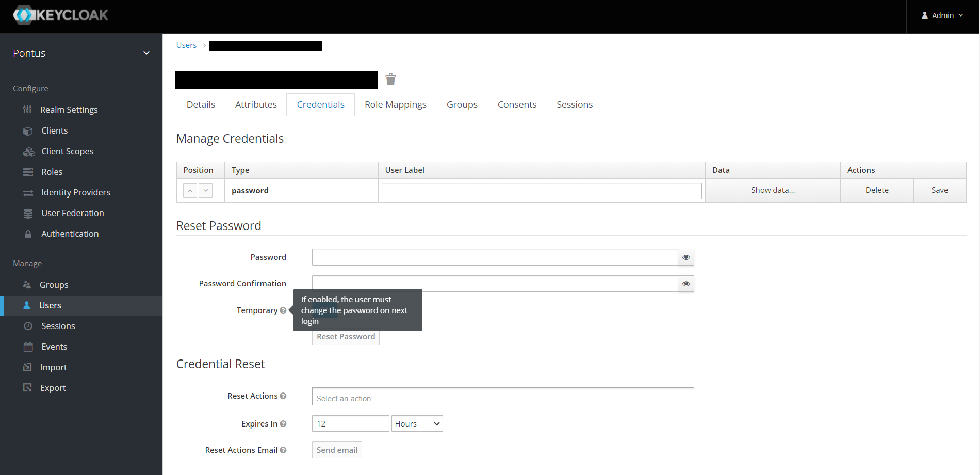Viewport: 980px width, 475px height.
Task: Click help icon next to Expires In
Action: coord(283,424)
